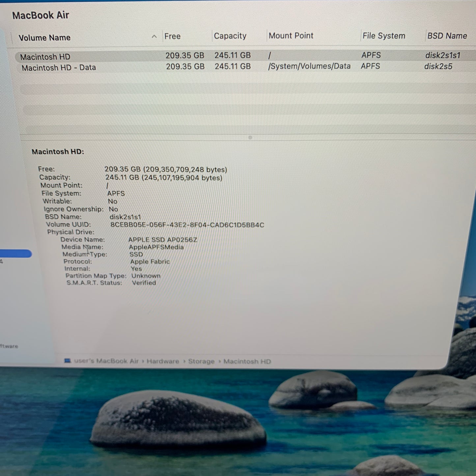Select the Macintosh HD - Data row
The image size is (476, 476).
click(x=245, y=67)
